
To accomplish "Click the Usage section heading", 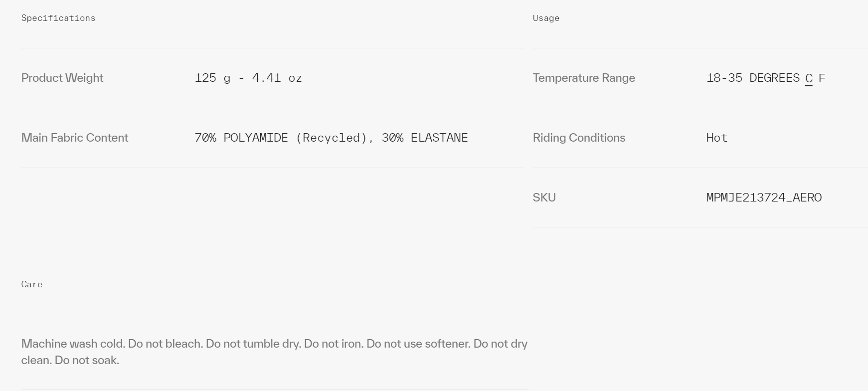I will (x=546, y=18).
